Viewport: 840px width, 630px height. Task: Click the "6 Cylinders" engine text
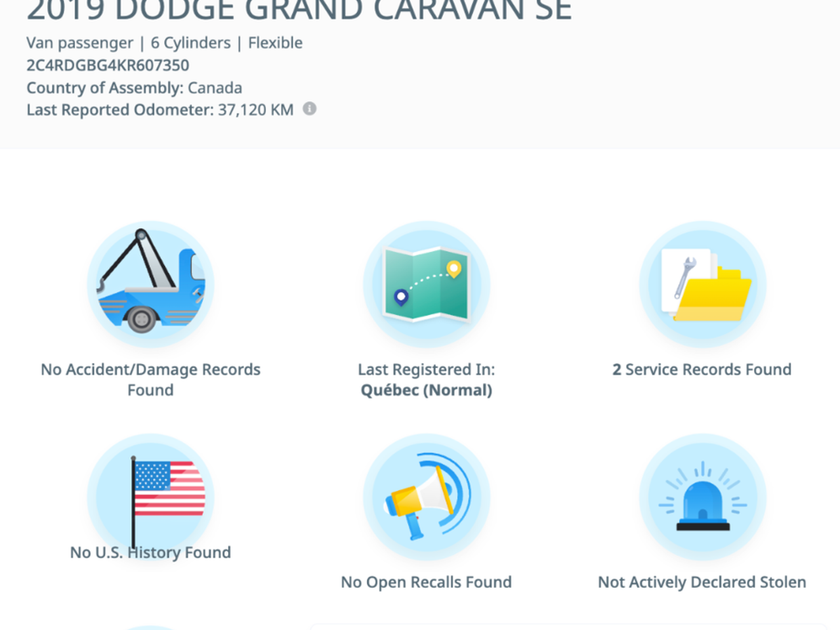pyautogui.click(x=190, y=43)
